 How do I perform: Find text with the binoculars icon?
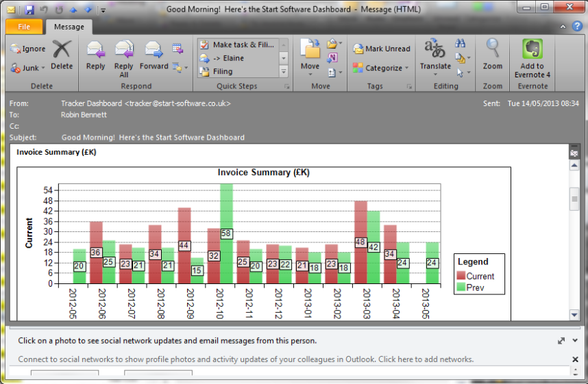pyautogui.click(x=460, y=44)
